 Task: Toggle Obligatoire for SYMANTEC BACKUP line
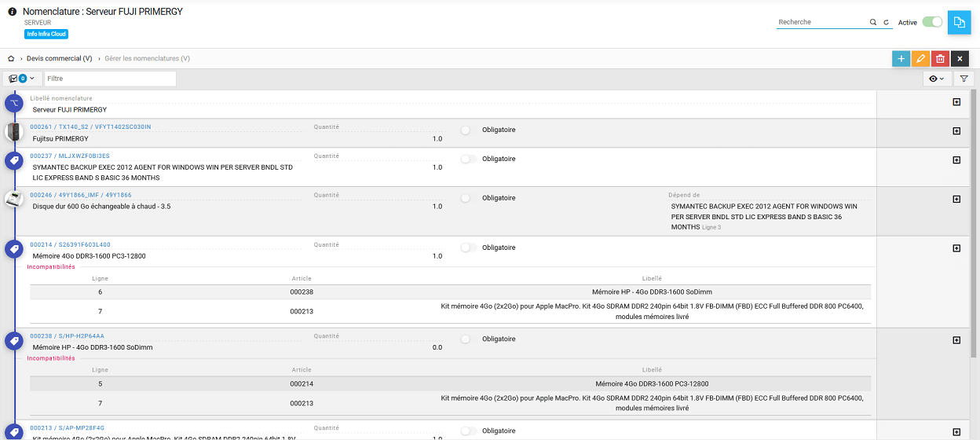tap(469, 159)
